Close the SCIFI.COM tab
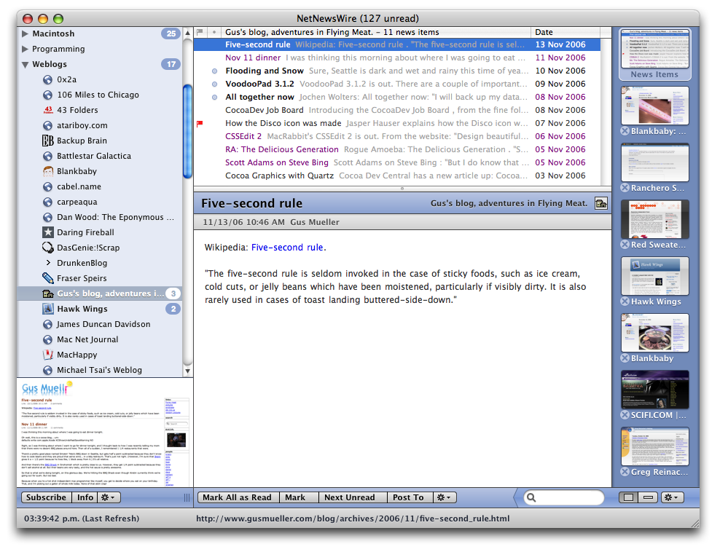Image resolution: width=728 pixels, height=560 pixels. click(x=625, y=415)
